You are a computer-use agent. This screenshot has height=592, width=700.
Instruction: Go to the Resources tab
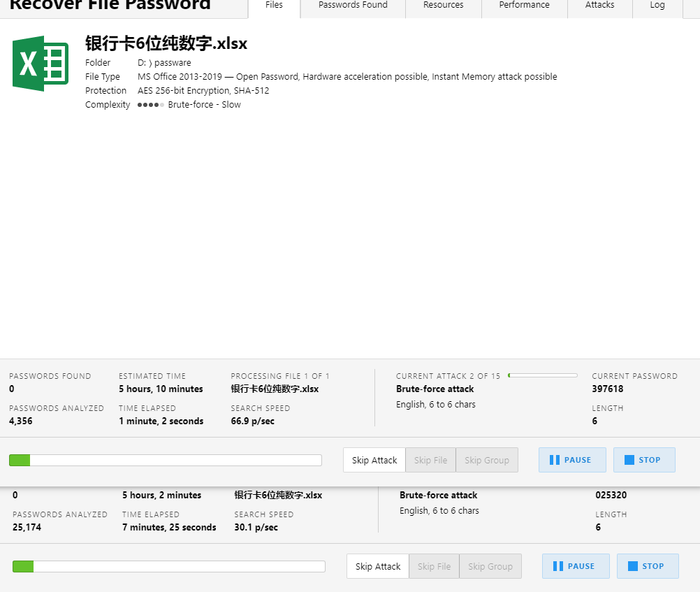(443, 6)
